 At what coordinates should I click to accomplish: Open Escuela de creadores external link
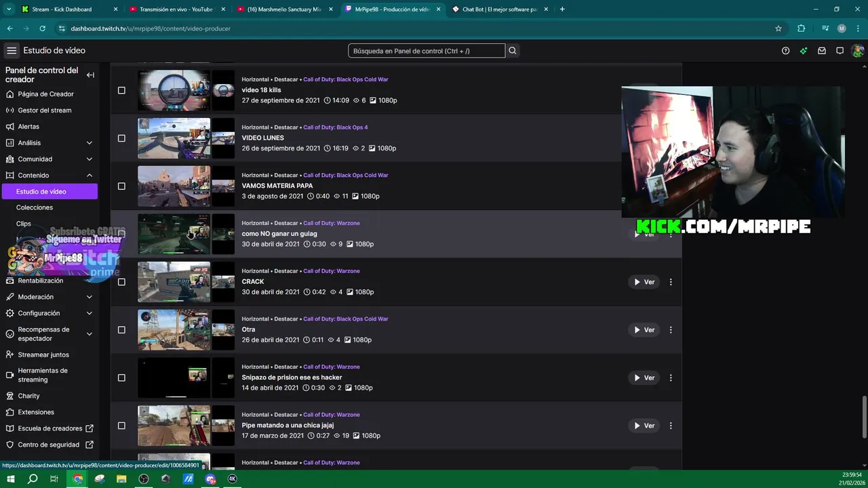pos(50,428)
